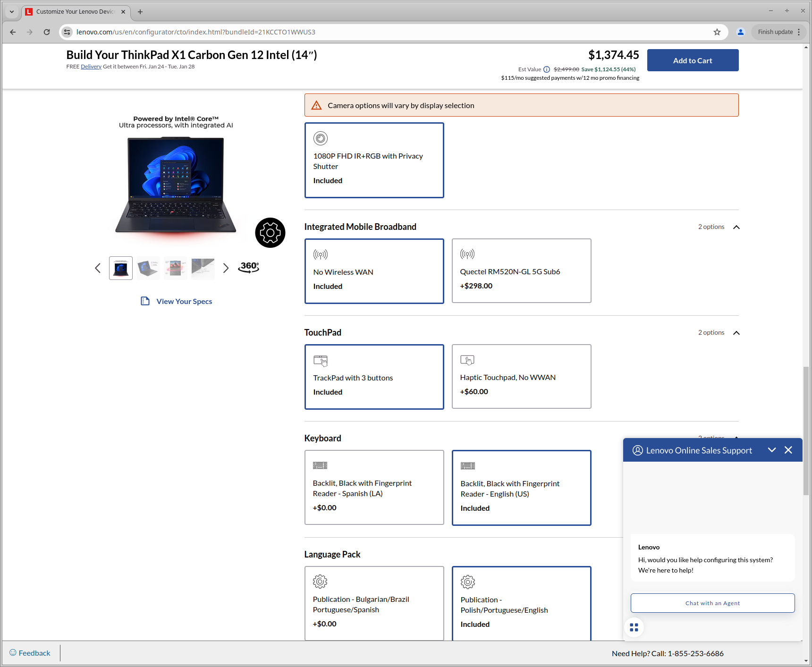Select Spanish (LA) backlit keyboard option
This screenshot has height=667, width=812.
pyautogui.click(x=374, y=487)
